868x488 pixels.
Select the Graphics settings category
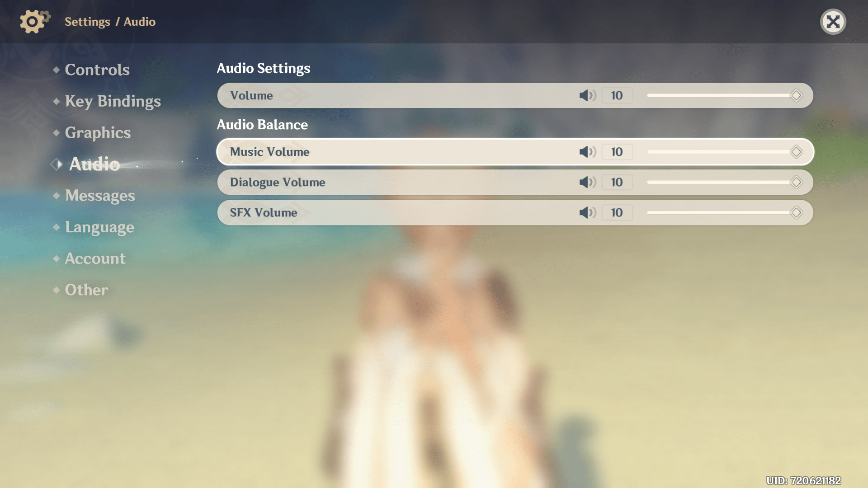[x=97, y=132]
